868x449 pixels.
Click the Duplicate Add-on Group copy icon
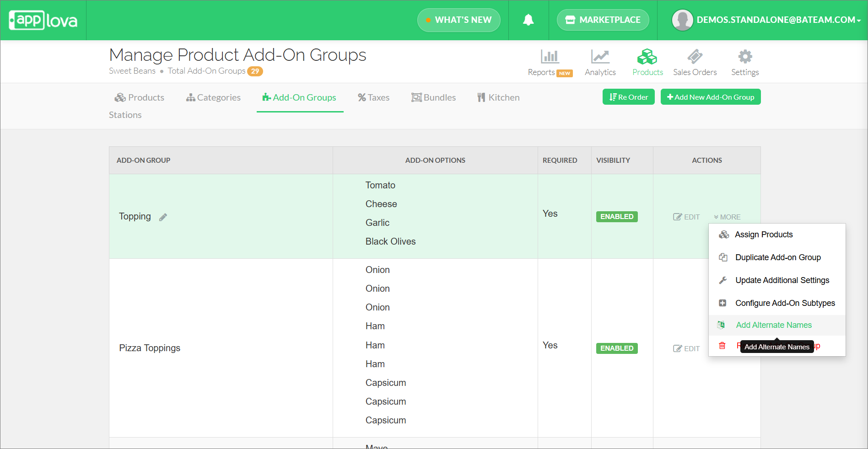click(723, 257)
